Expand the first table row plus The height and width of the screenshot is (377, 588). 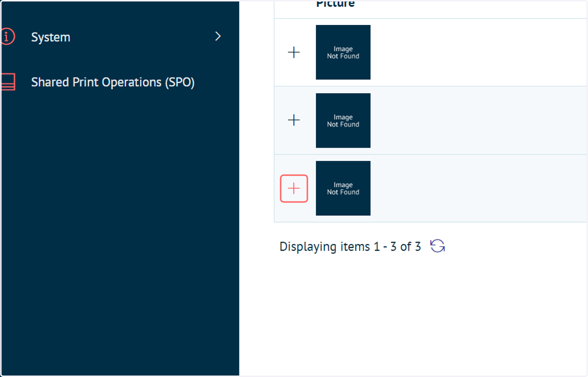click(294, 52)
